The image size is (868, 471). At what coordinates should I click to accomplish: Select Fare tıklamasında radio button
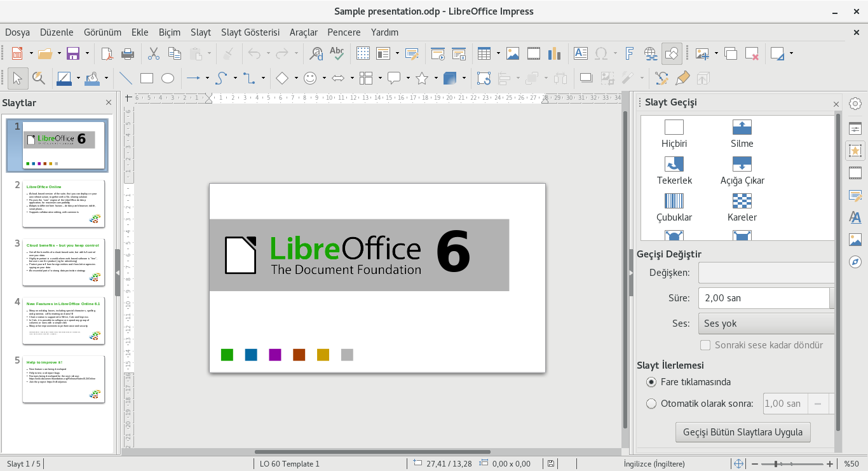click(651, 382)
